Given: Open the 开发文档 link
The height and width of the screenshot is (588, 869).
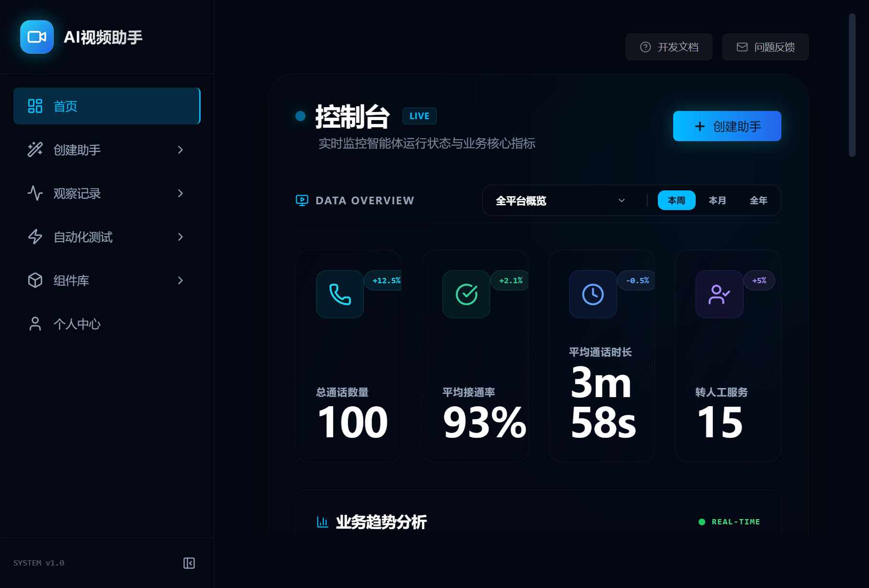Looking at the screenshot, I should (x=669, y=47).
